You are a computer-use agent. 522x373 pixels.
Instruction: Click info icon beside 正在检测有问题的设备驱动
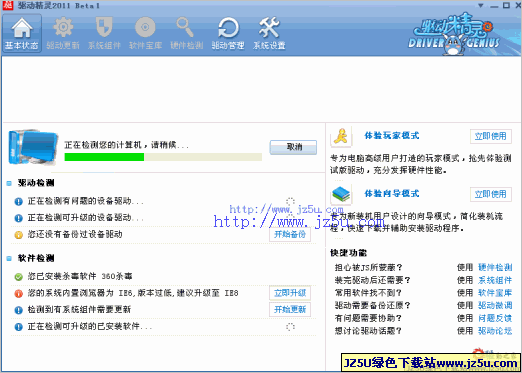tap(19, 201)
